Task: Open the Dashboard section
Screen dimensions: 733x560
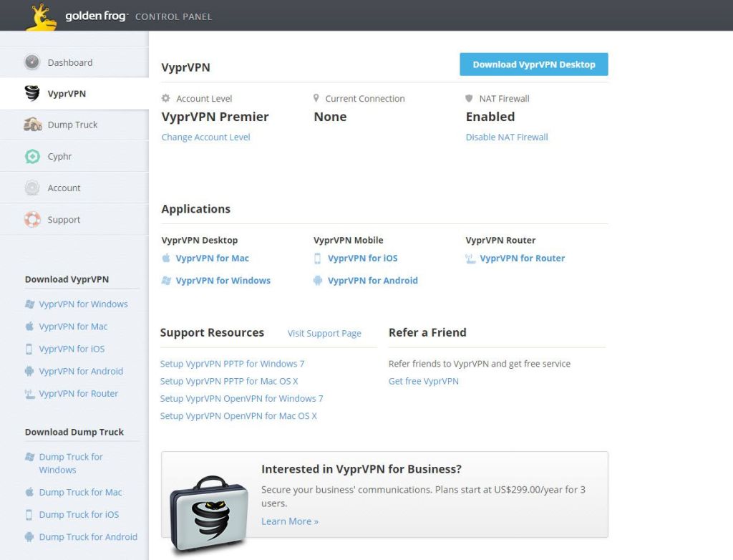Action: pyautogui.click(x=74, y=62)
